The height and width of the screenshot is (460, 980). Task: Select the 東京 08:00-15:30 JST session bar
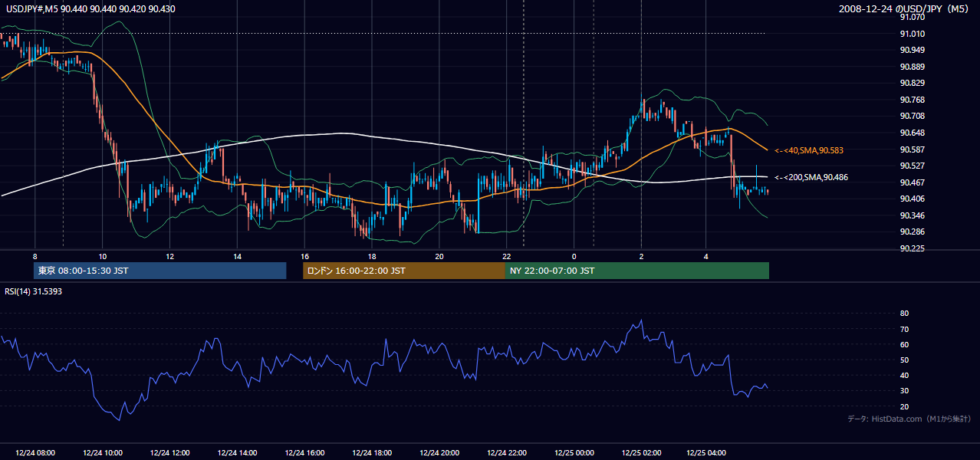point(159,271)
